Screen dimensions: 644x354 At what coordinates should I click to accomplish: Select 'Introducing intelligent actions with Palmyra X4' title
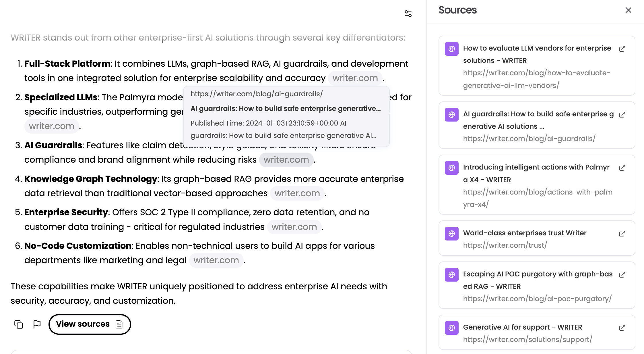536,174
